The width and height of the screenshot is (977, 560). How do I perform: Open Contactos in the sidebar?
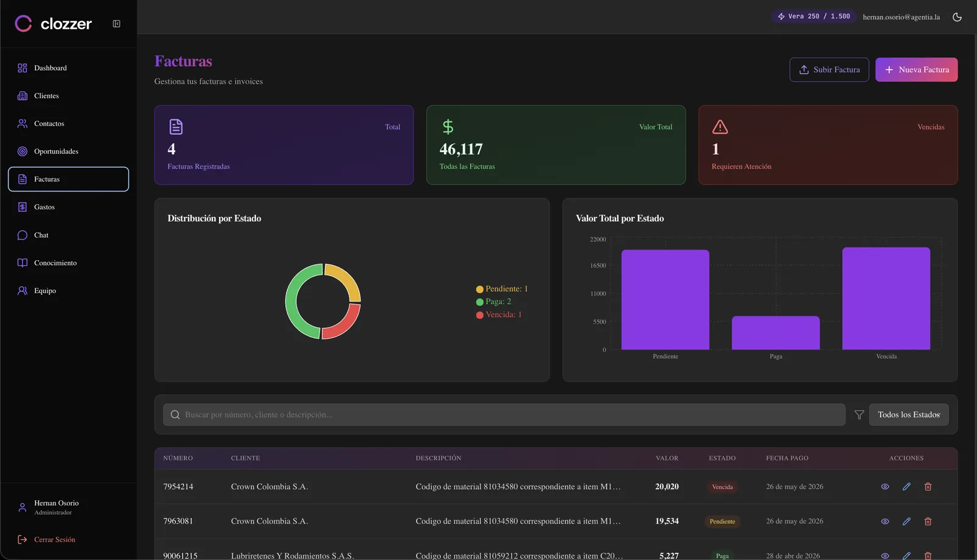coord(68,123)
